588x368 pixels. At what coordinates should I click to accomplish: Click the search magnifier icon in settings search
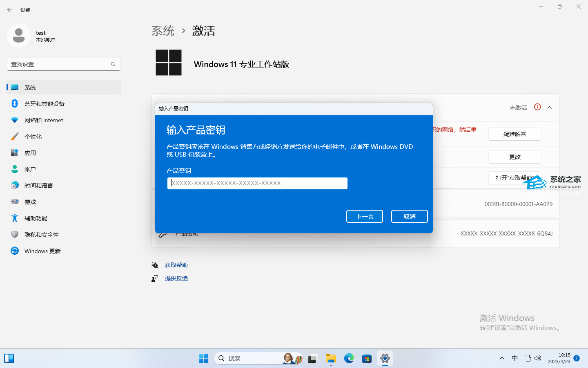click(113, 64)
